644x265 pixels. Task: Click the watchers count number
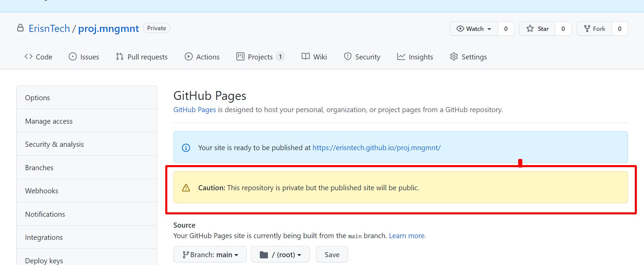[x=506, y=29]
